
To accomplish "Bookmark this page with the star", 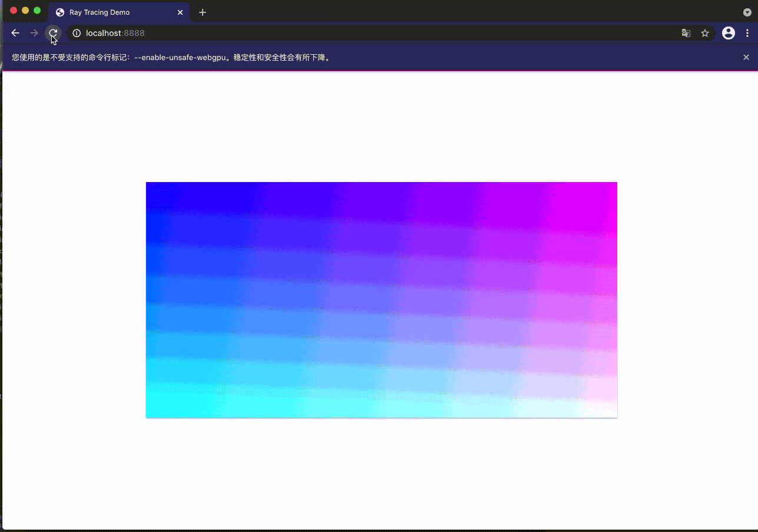I will pyautogui.click(x=705, y=33).
